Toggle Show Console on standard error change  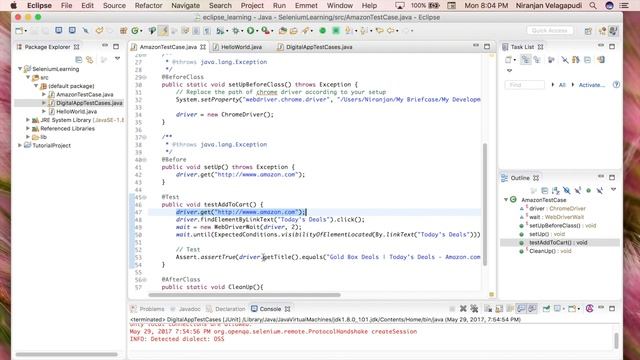[x=532, y=309]
